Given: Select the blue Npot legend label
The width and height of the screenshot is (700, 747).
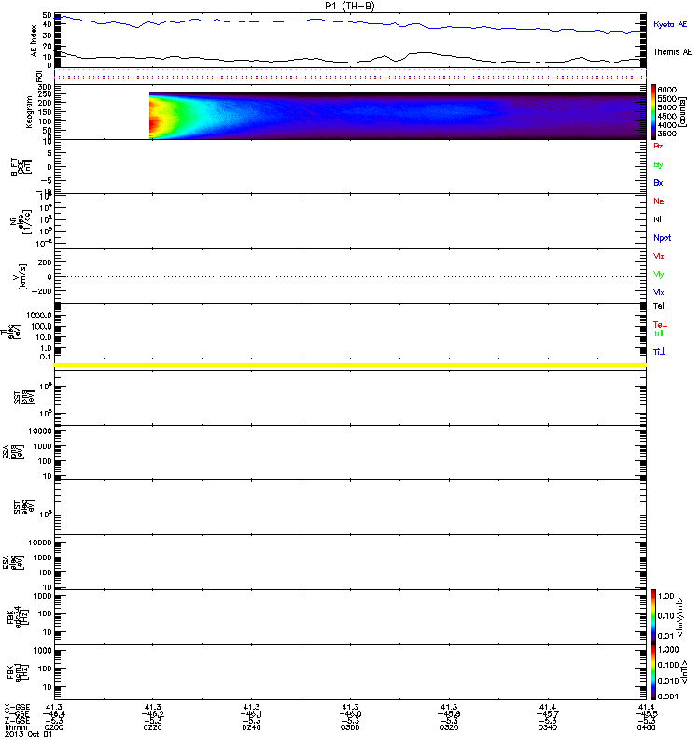Looking at the screenshot, I should click(662, 238).
